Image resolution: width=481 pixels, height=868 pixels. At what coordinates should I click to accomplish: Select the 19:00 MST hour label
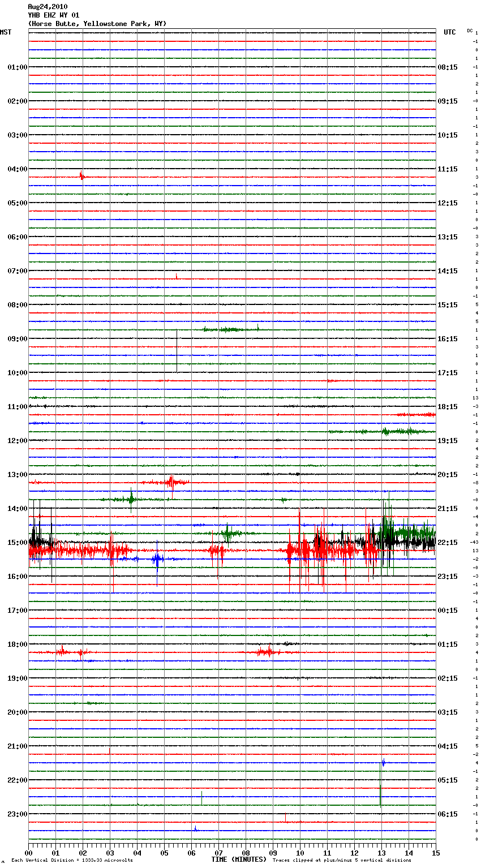point(18,678)
